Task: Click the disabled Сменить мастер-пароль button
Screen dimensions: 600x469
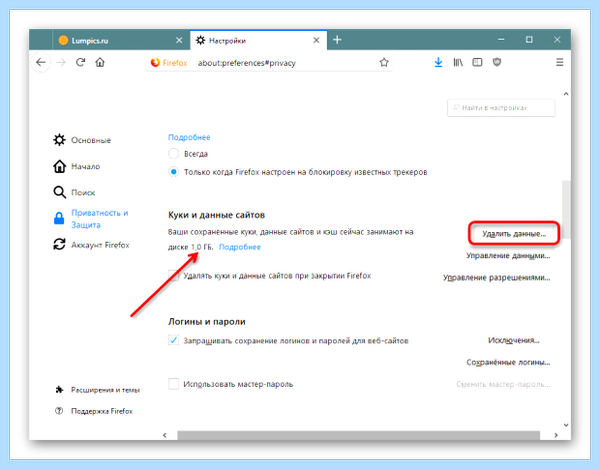Action: pyautogui.click(x=503, y=384)
